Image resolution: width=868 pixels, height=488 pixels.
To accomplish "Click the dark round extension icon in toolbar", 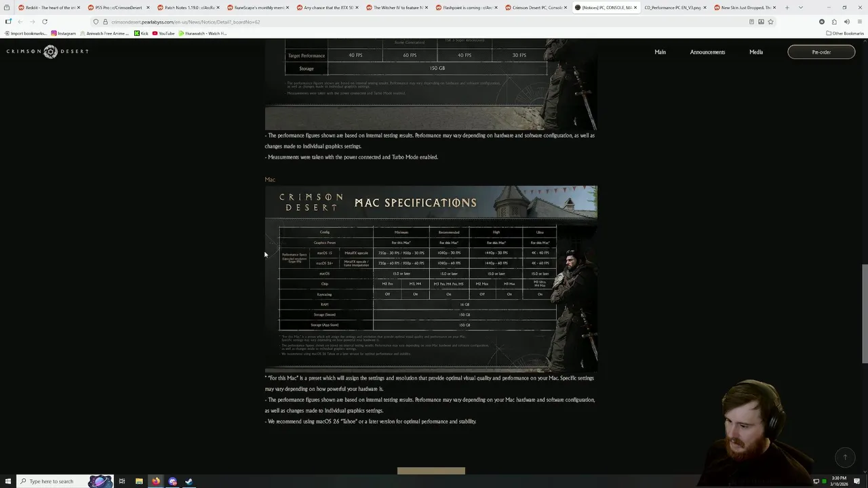I will (x=822, y=22).
